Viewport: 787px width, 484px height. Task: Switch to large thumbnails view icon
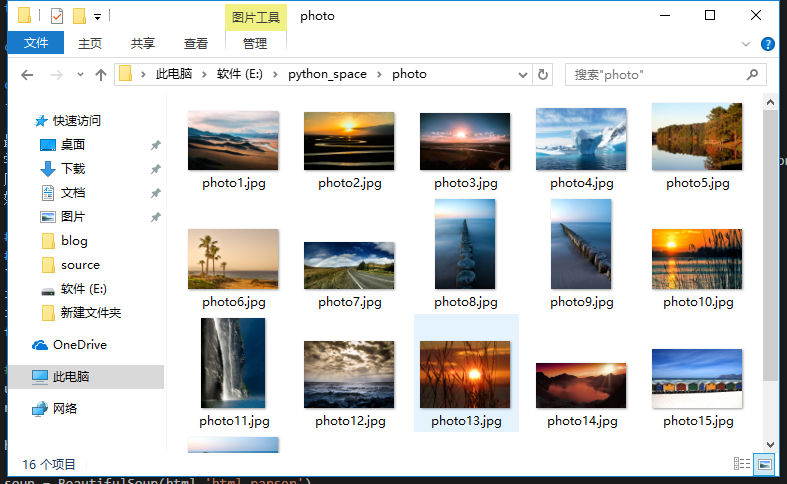pos(764,464)
